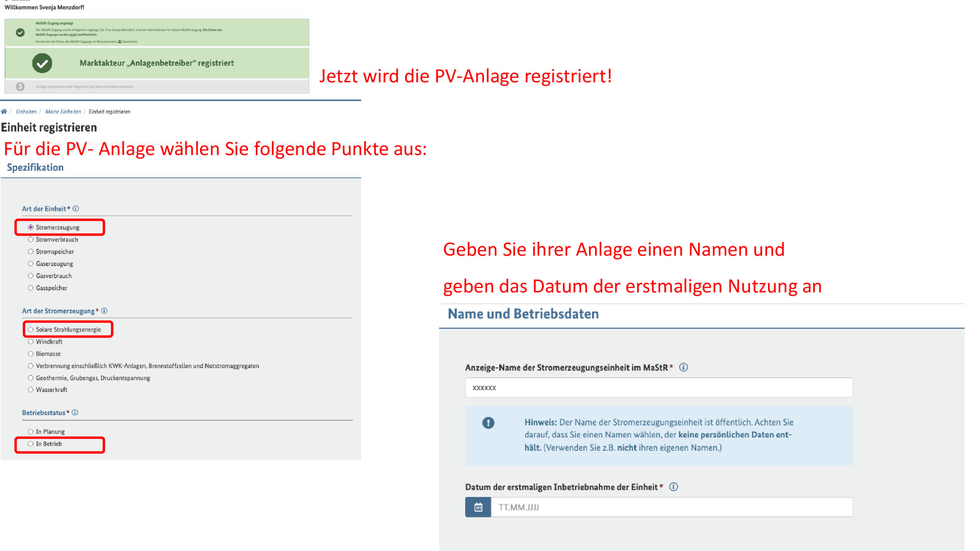980x551 pixels.
Task: Open info icon next to Betriebsstatus
Action: click(75, 412)
